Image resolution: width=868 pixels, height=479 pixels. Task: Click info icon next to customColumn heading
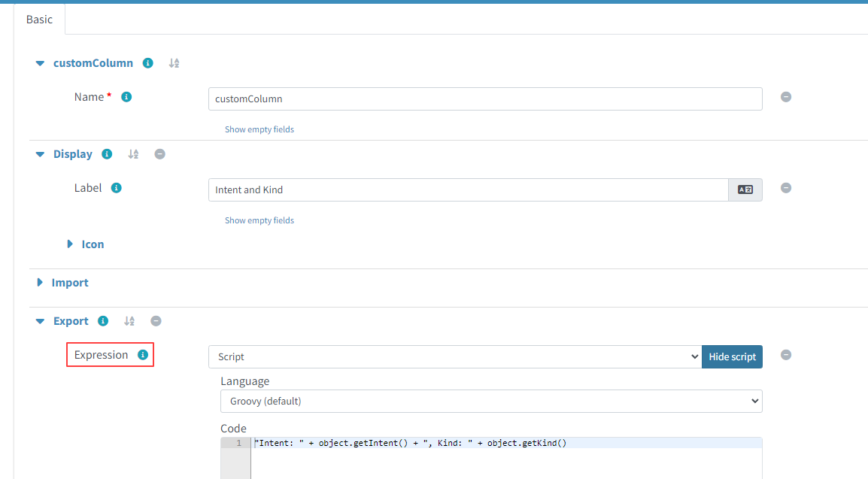tap(148, 63)
